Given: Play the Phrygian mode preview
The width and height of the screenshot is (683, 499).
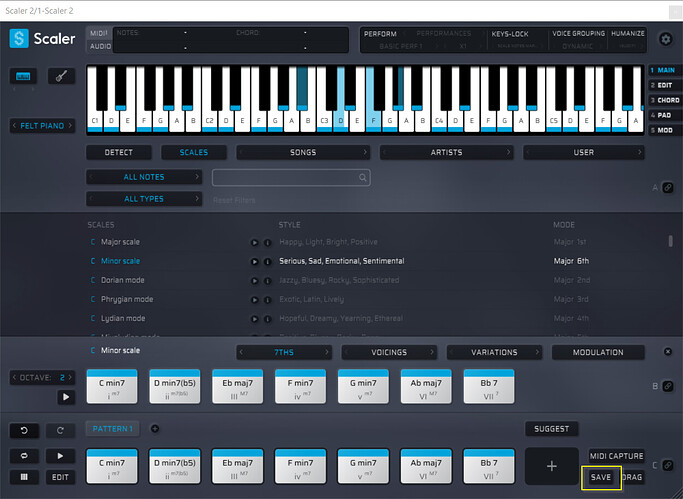Looking at the screenshot, I should click(x=254, y=300).
